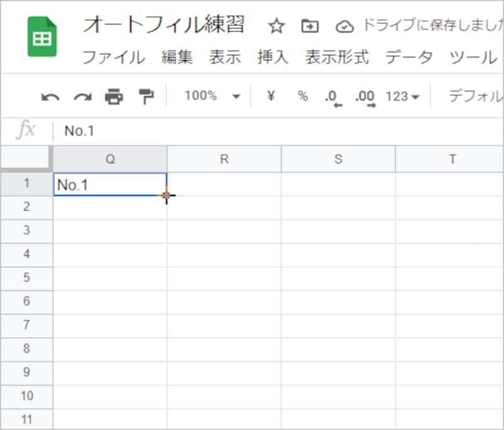Select the paint format tool
Screen dimensions: 504x430
click(146, 96)
